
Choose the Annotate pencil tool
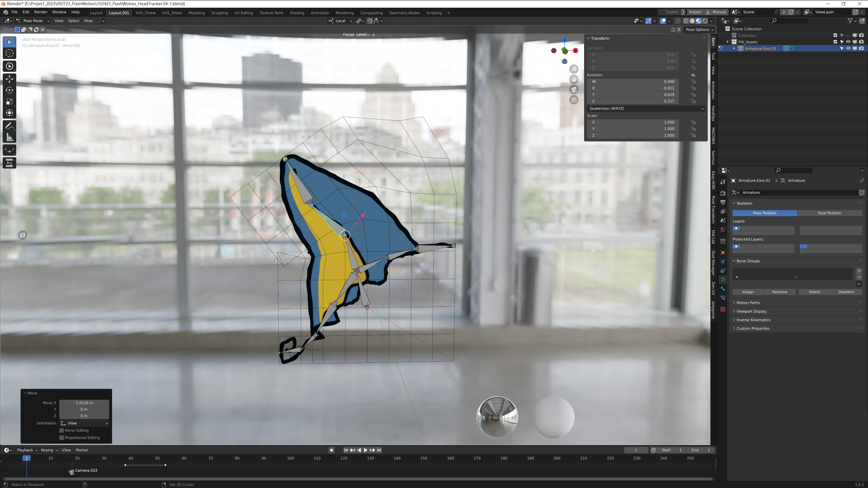(x=9, y=126)
